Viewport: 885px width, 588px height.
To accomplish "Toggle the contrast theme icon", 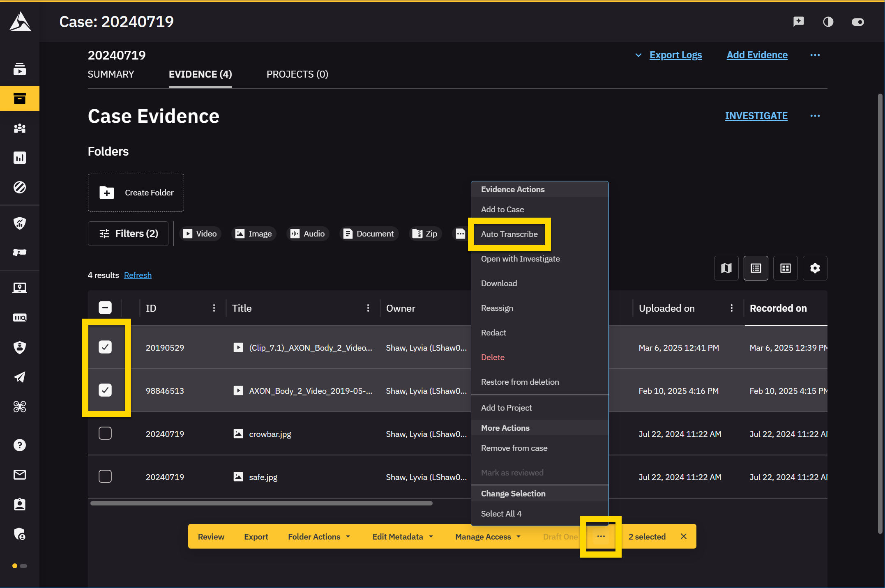I will tap(828, 22).
